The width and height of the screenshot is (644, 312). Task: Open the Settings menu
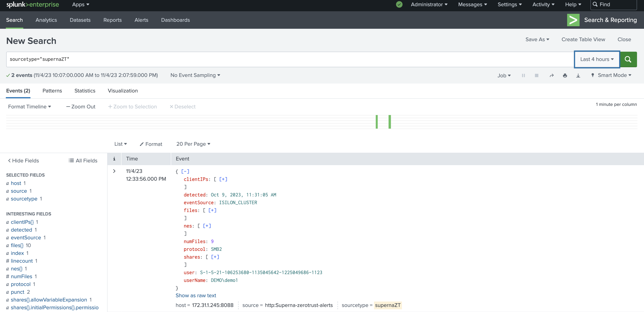(509, 4)
